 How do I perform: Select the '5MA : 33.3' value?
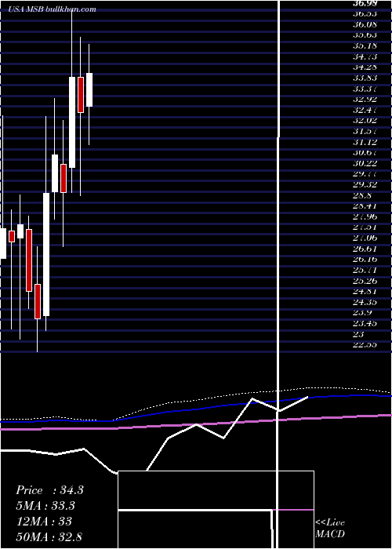click(45, 506)
